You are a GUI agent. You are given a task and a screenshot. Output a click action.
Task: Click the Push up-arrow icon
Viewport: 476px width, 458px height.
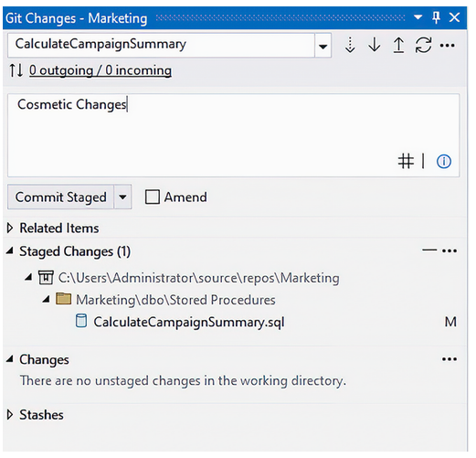[x=398, y=45]
